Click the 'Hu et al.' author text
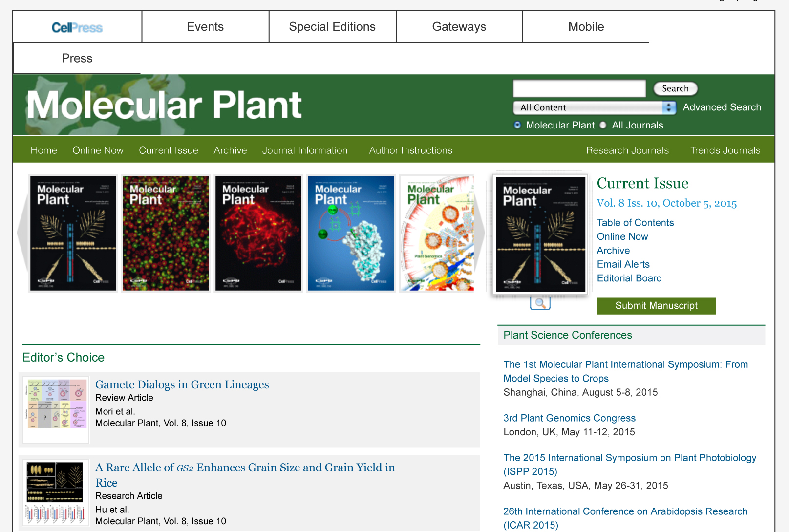The height and width of the screenshot is (532, 789). pos(112,510)
